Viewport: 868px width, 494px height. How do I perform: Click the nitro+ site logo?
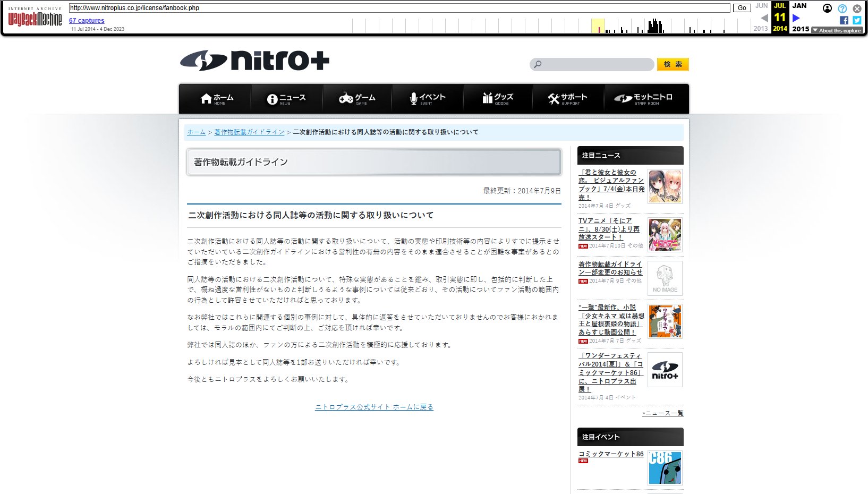(254, 61)
